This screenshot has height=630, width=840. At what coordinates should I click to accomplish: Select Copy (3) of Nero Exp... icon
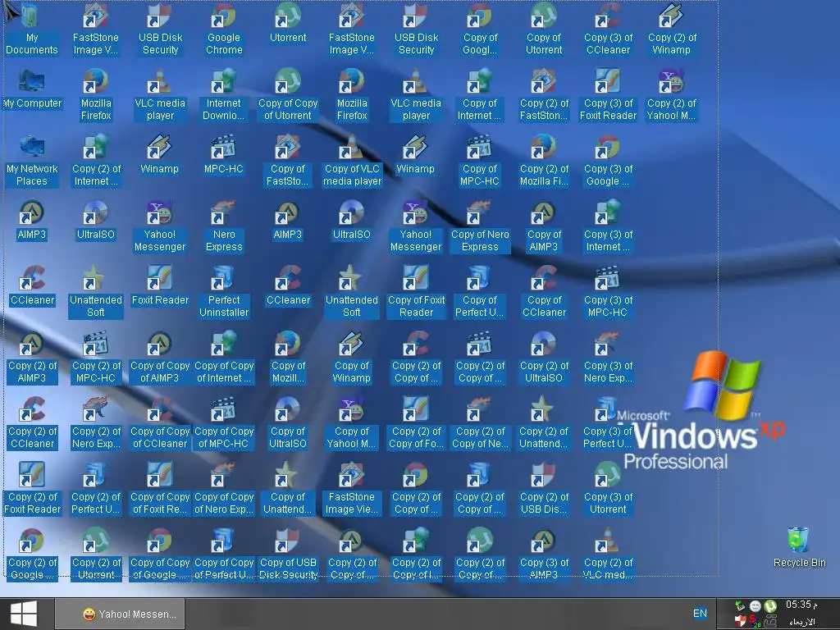[x=608, y=358]
